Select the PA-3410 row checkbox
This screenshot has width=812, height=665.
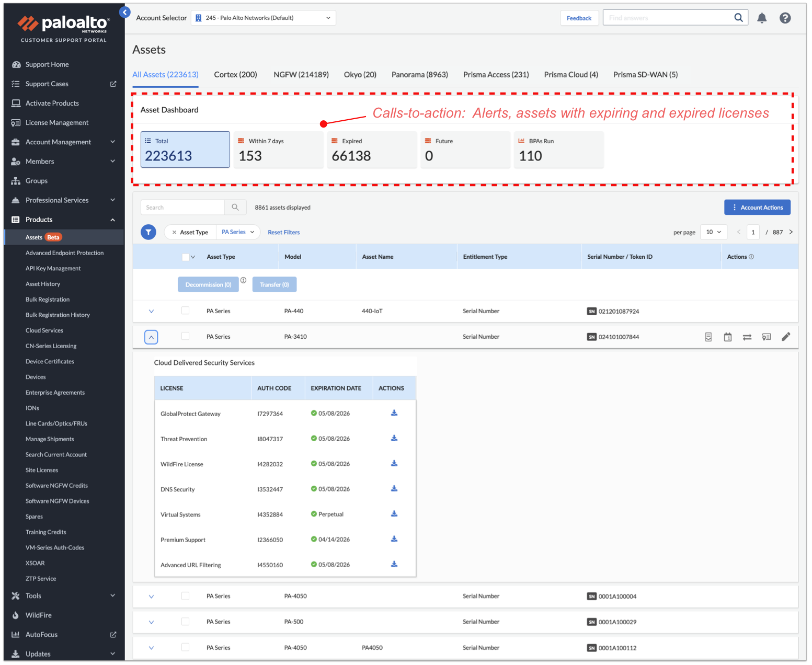[185, 336]
